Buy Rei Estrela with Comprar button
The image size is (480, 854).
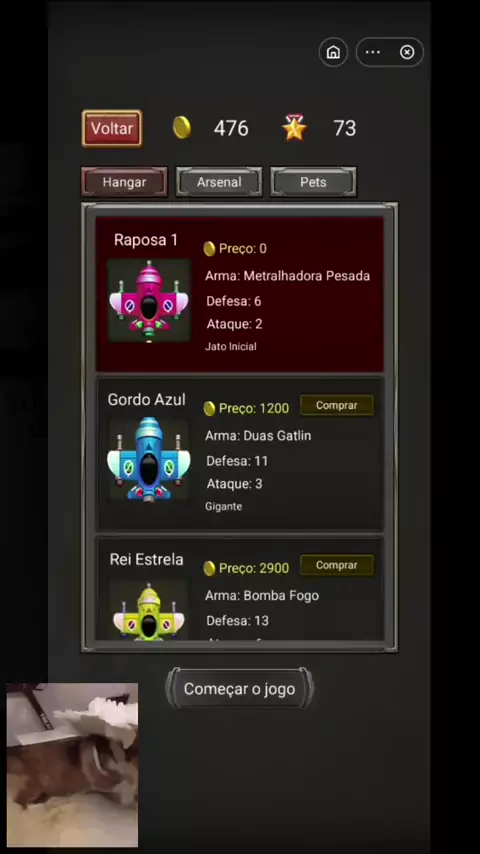click(x=337, y=565)
